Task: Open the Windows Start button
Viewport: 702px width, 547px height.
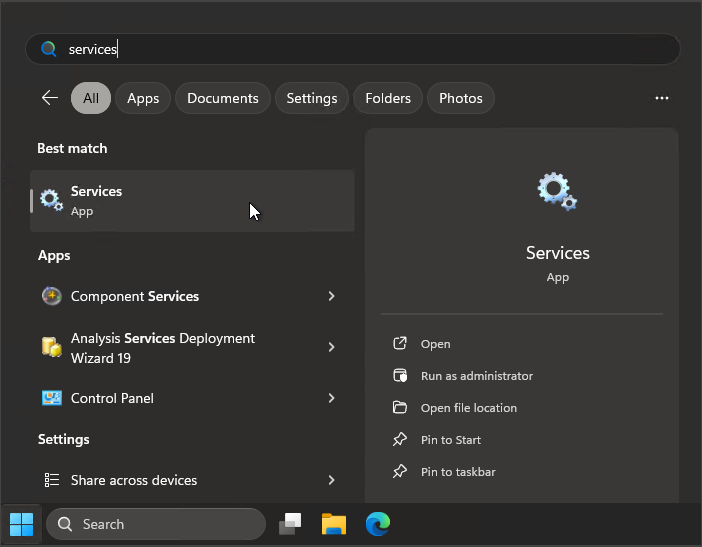Action: (21, 524)
